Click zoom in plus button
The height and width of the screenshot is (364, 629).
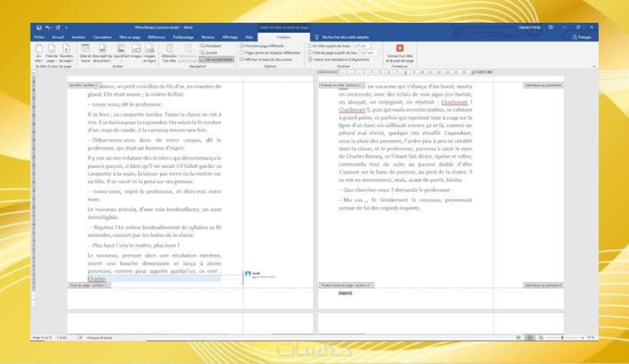click(x=582, y=337)
